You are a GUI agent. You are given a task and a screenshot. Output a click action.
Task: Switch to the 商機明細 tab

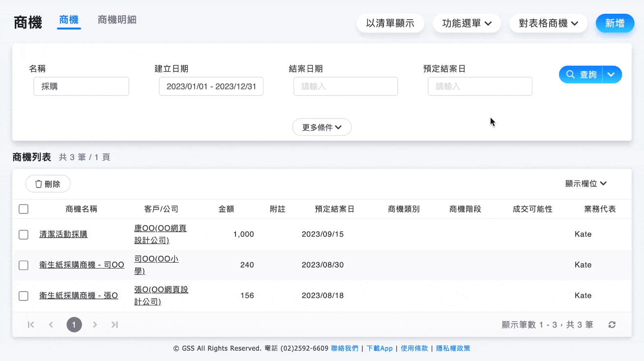(x=117, y=20)
